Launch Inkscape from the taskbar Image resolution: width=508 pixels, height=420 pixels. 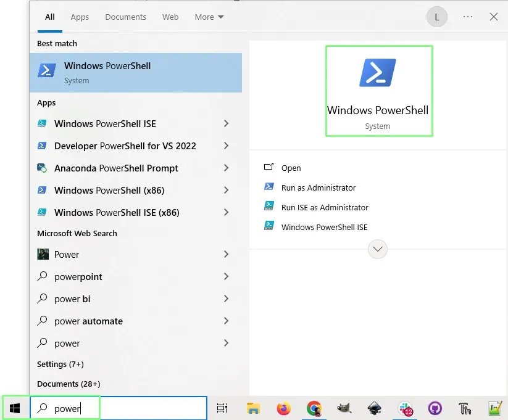click(x=374, y=408)
